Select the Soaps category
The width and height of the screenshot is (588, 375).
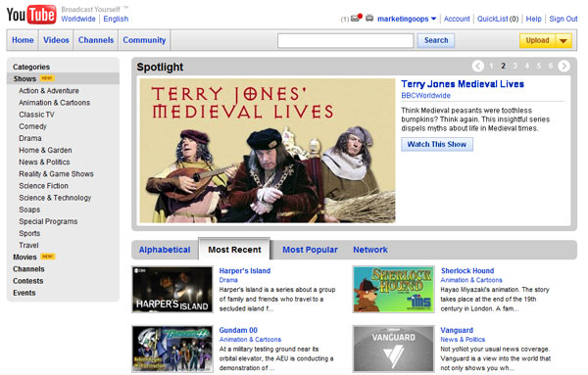tap(29, 210)
